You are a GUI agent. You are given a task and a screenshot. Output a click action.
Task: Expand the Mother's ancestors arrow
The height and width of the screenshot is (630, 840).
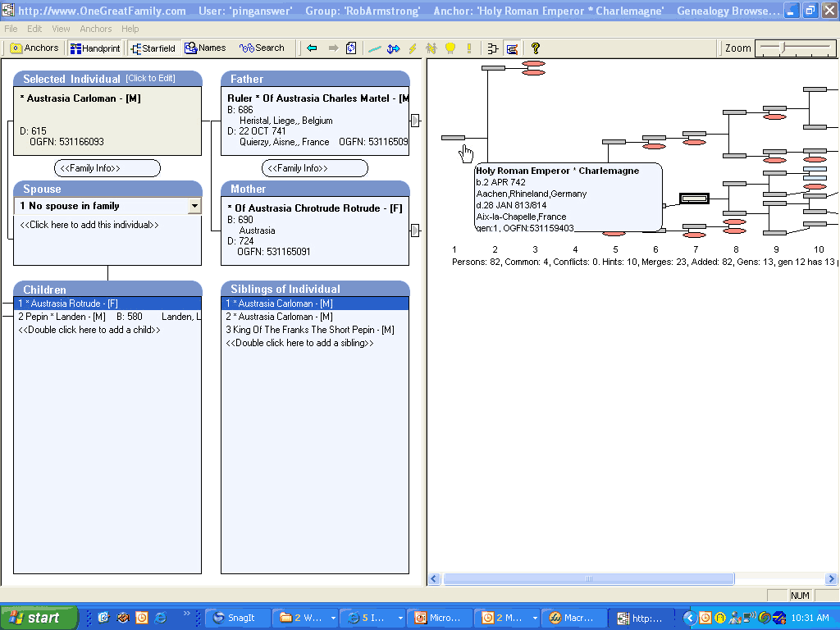414,231
